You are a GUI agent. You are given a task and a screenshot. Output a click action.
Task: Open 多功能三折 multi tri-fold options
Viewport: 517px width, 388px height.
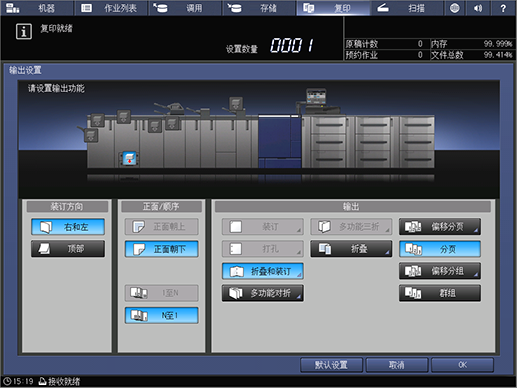coord(351,227)
